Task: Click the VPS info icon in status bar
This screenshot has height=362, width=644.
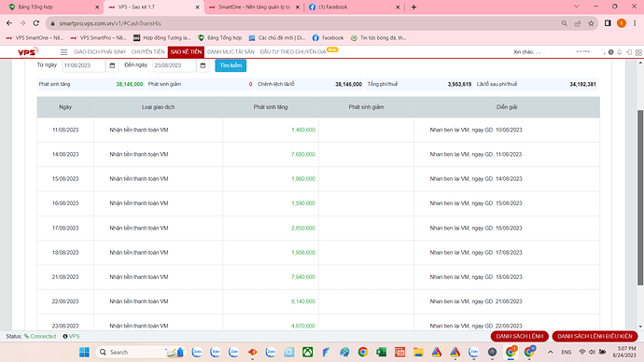Action: [x=65, y=336]
